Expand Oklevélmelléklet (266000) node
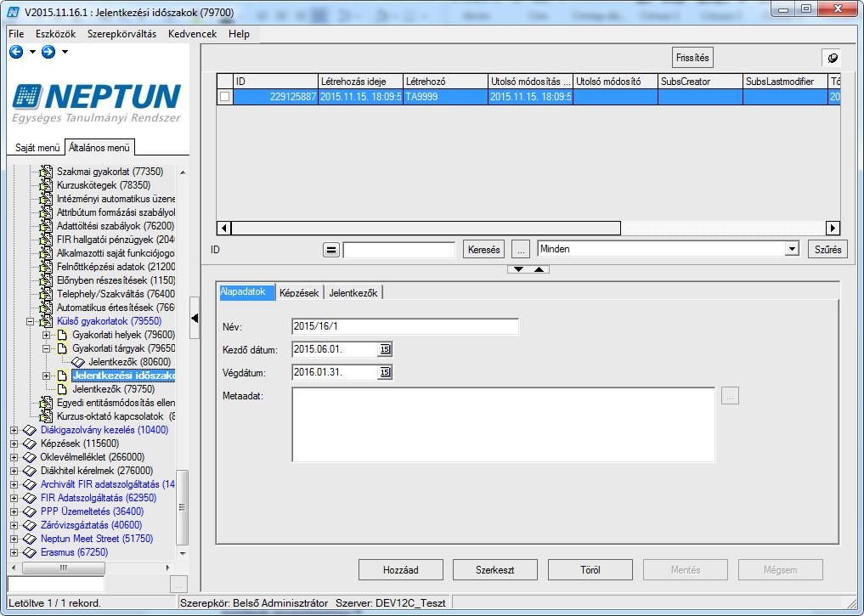The height and width of the screenshot is (616, 864). (14, 457)
